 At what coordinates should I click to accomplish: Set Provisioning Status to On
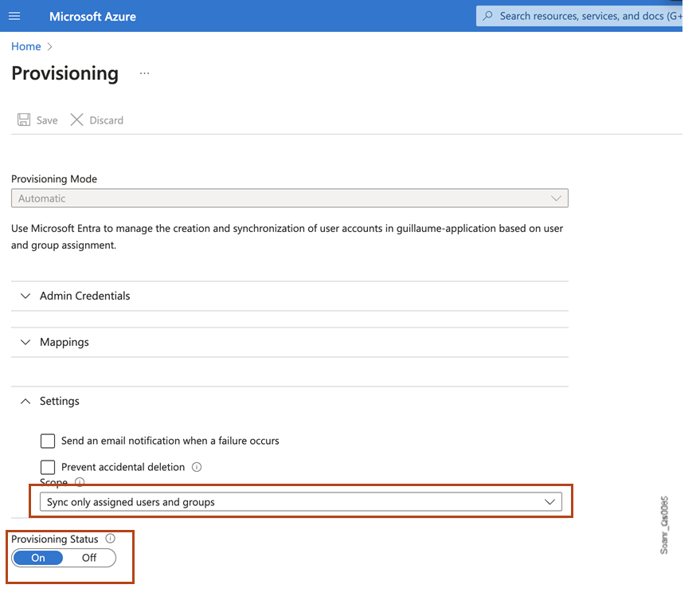38,558
